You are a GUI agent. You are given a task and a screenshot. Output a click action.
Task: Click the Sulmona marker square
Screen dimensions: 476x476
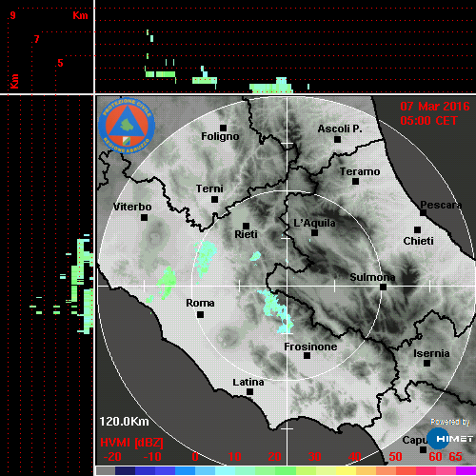[x=384, y=287]
